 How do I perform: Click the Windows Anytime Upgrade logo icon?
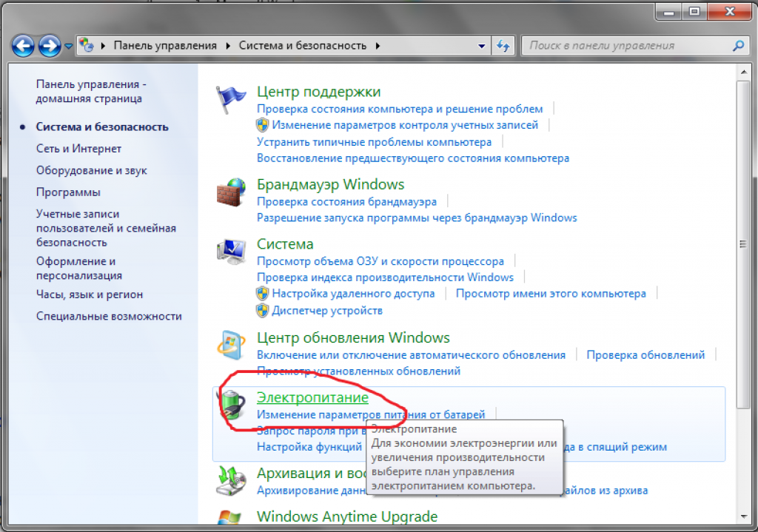(229, 517)
